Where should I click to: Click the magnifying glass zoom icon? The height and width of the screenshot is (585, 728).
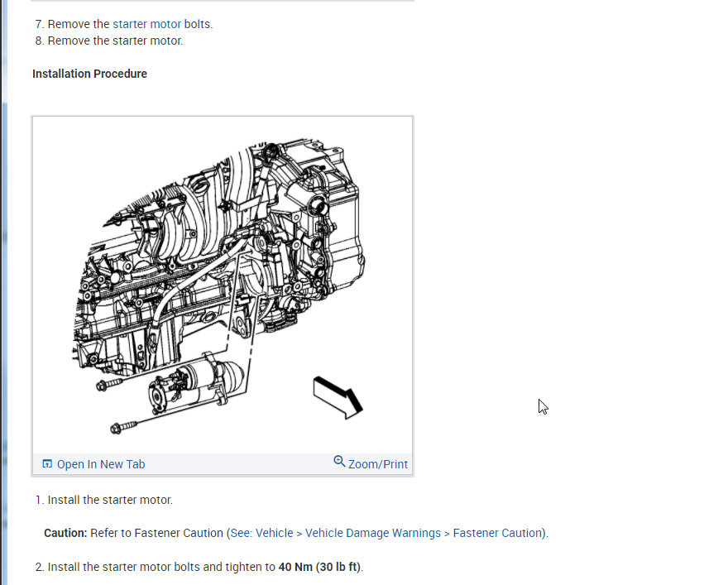pos(339,462)
